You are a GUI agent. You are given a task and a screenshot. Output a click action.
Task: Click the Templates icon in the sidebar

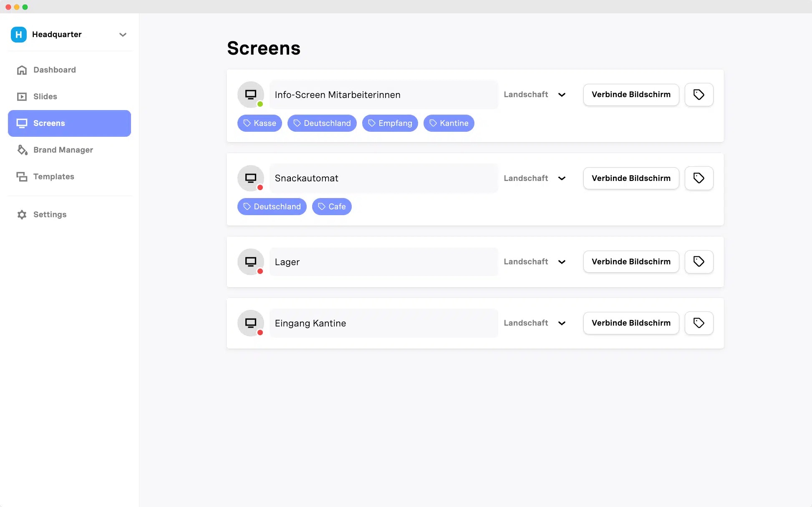tap(22, 176)
